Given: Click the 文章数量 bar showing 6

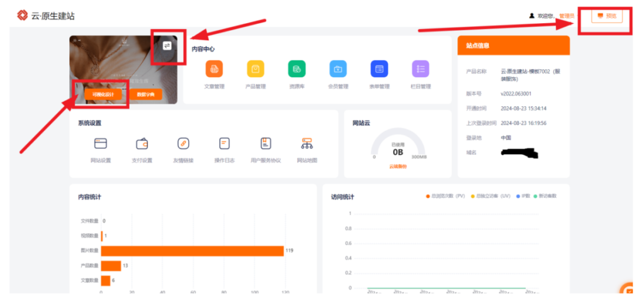Looking at the screenshot, I should 106,280.
